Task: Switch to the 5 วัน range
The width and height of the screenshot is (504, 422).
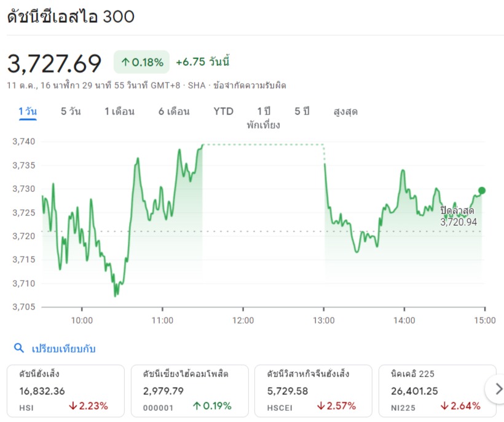Action: click(x=71, y=112)
